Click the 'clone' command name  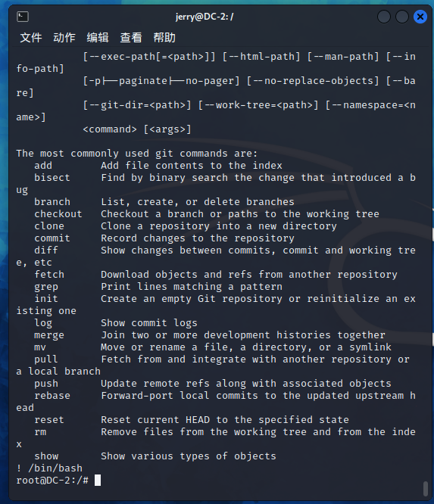click(49, 226)
